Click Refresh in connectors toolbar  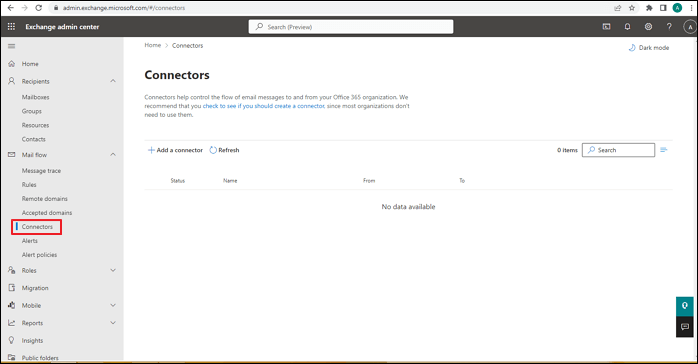[224, 150]
